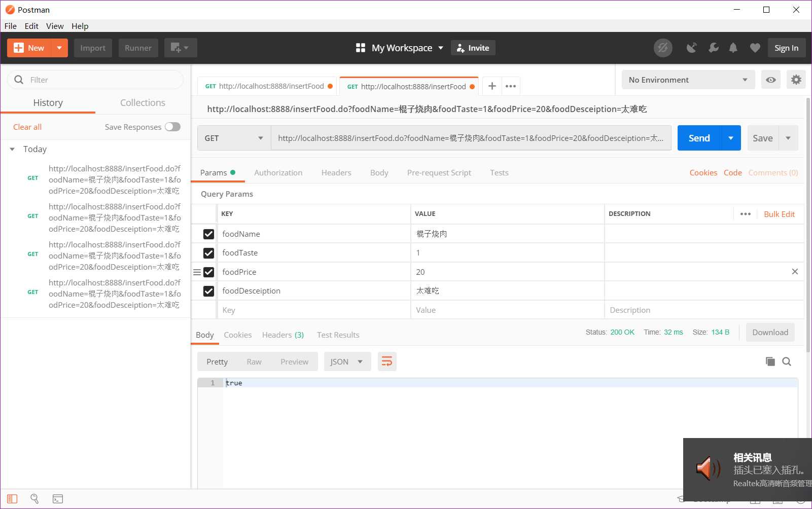Click the sidebar Filter input field
The width and height of the screenshot is (812, 509).
coord(95,80)
